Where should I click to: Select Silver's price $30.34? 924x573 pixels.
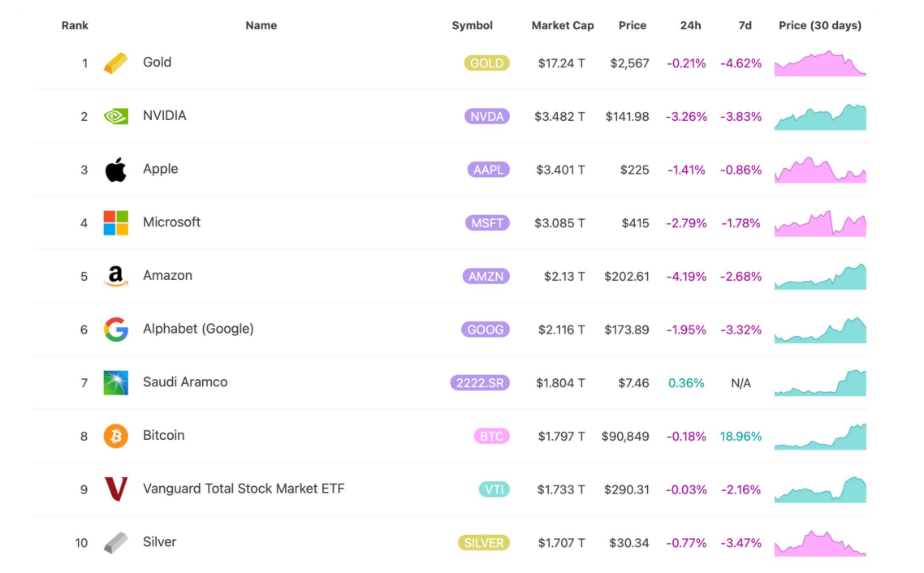point(629,543)
